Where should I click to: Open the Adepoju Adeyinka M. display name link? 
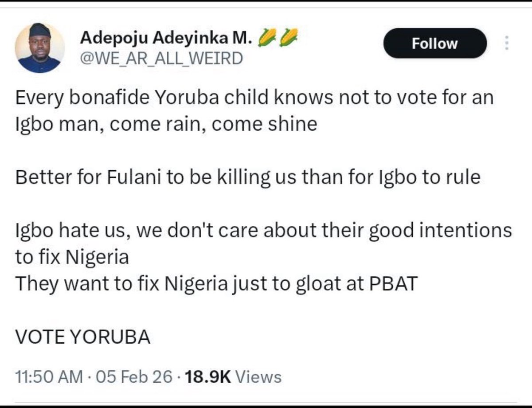pos(166,39)
